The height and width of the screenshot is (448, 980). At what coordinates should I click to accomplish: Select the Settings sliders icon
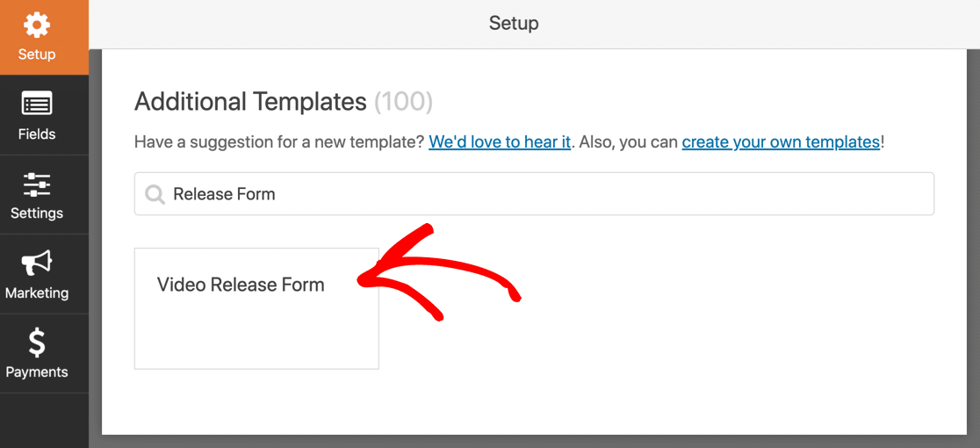37,184
